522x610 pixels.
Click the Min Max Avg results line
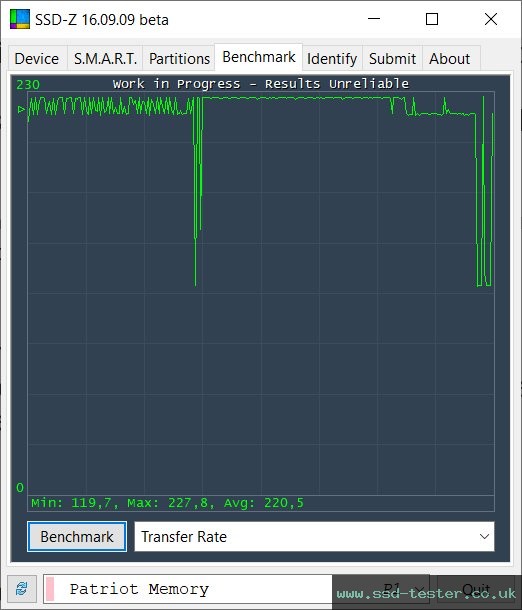[x=167, y=503]
